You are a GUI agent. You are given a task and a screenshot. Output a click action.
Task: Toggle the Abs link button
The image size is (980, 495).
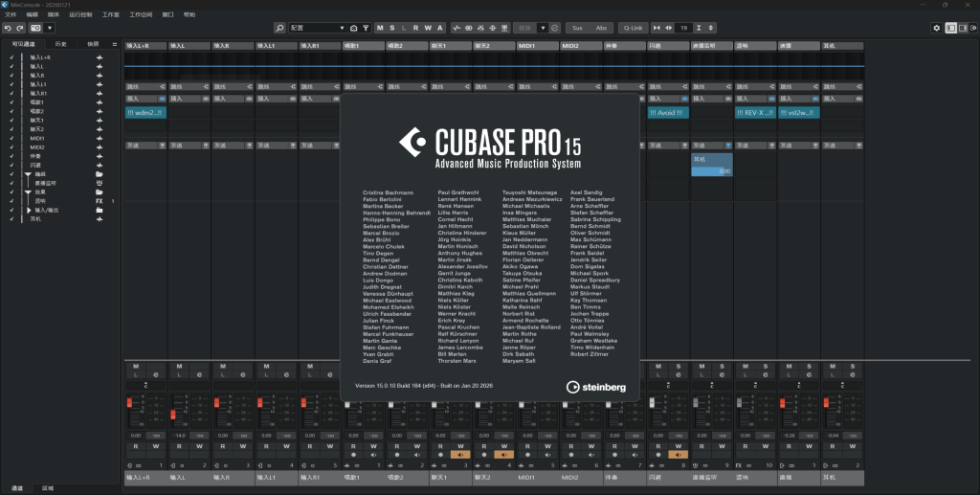pos(601,28)
